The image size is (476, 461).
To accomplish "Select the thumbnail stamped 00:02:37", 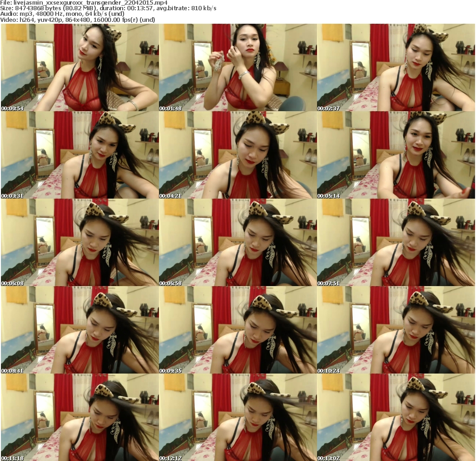I will point(396,67).
